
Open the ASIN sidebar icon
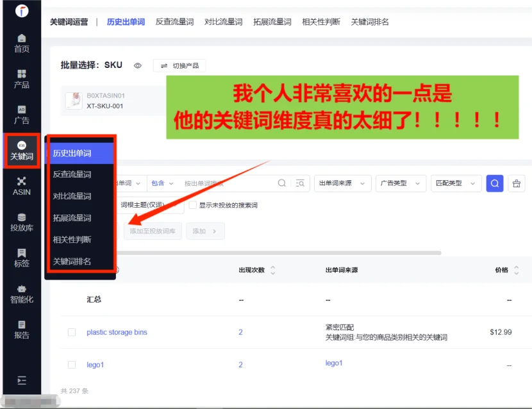[22, 187]
